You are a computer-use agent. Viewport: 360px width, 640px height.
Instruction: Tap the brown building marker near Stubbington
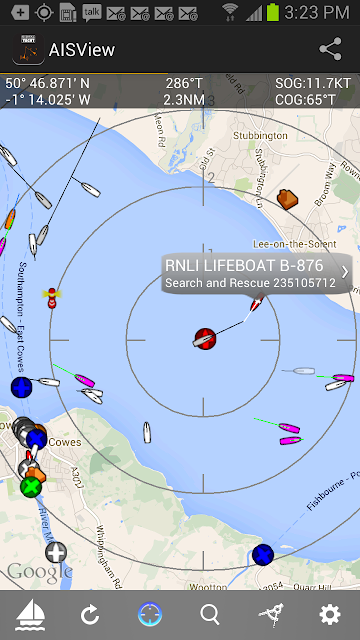pyautogui.click(x=287, y=200)
